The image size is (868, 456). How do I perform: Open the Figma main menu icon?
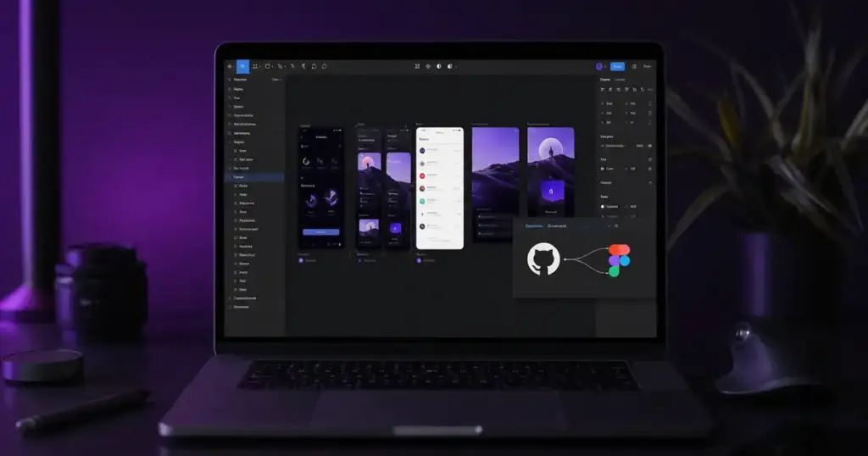click(x=230, y=66)
